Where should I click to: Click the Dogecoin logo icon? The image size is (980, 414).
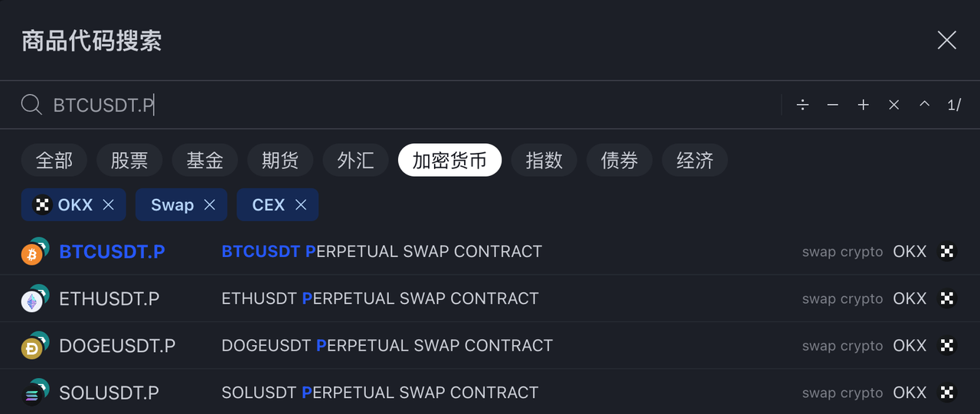click(x=32, y=348)
